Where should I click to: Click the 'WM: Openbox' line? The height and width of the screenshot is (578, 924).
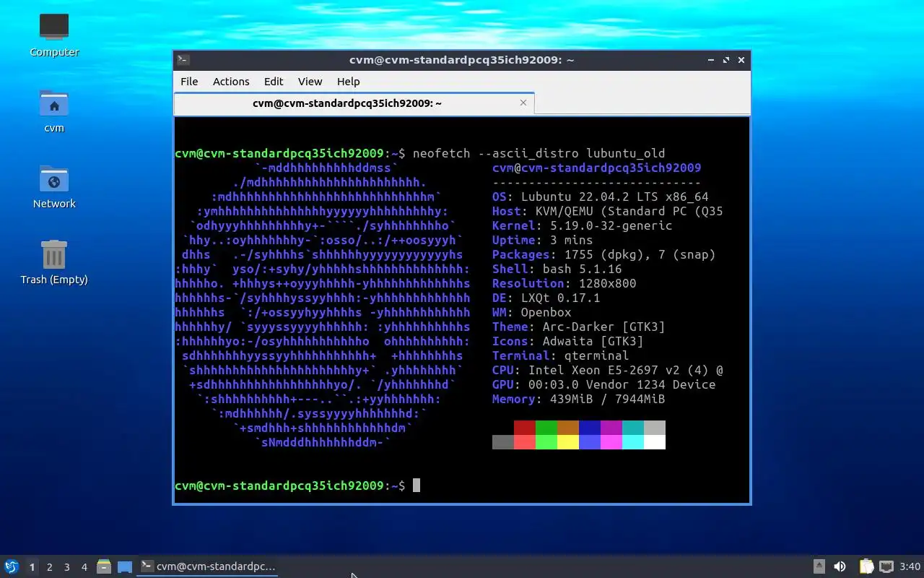(x=532, y=312)
